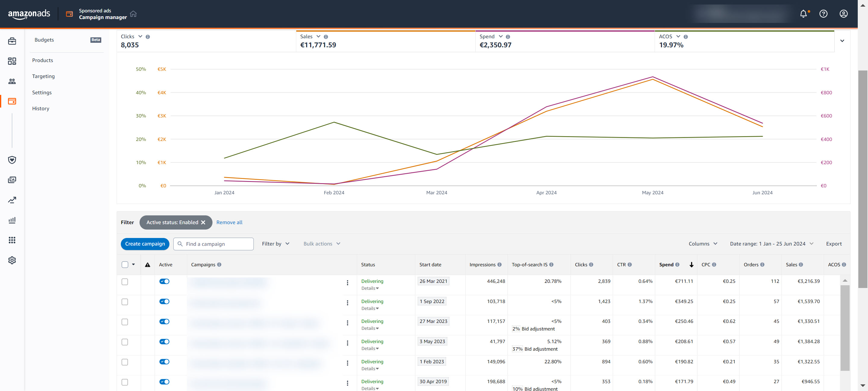The width and height of the screenshot is (868, 391).
Task: Click the Find a campaign search field
Action: [217, 244]
